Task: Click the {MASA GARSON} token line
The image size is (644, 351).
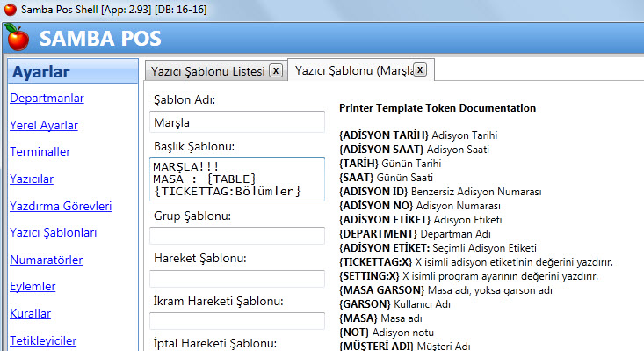Action: [x=445, y=290]
